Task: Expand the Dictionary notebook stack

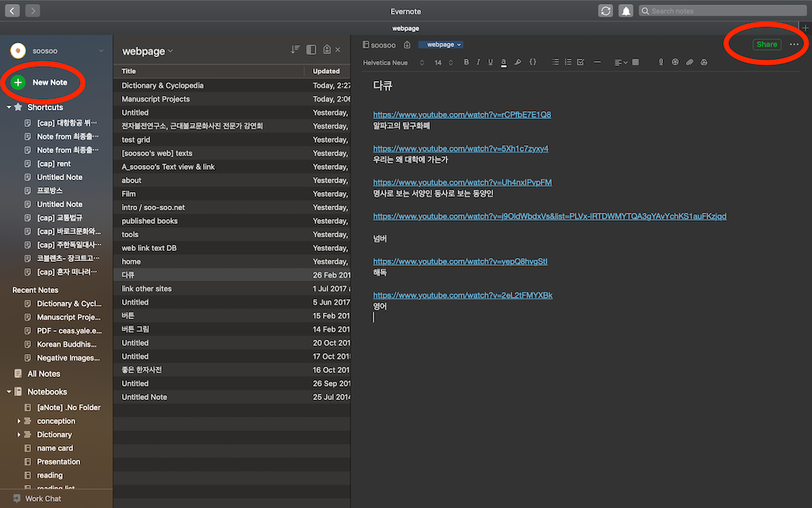Action: pos(19,435)
